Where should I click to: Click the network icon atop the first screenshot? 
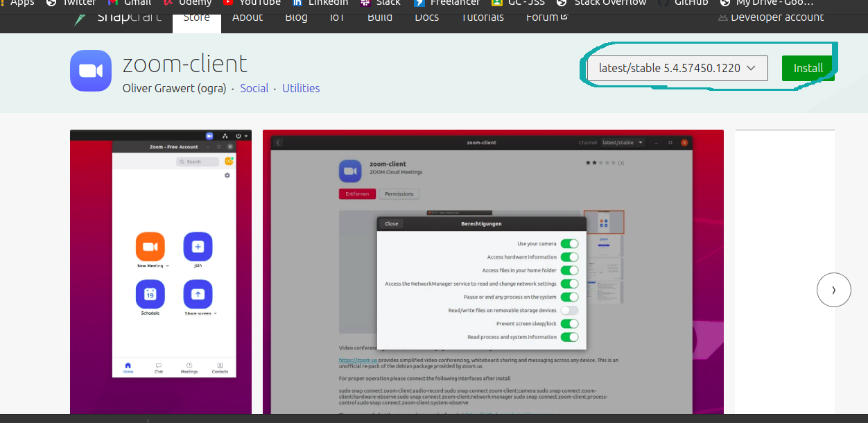coord(225,136)
